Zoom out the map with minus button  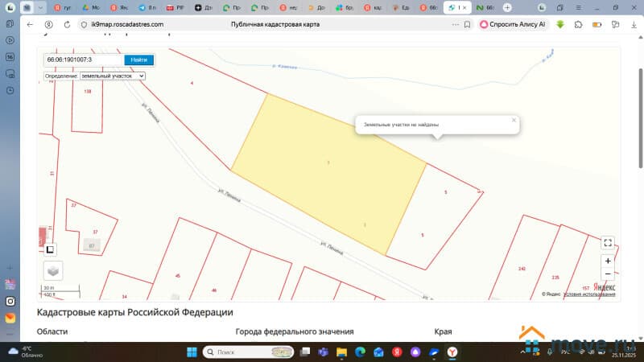tap(608, 274)
